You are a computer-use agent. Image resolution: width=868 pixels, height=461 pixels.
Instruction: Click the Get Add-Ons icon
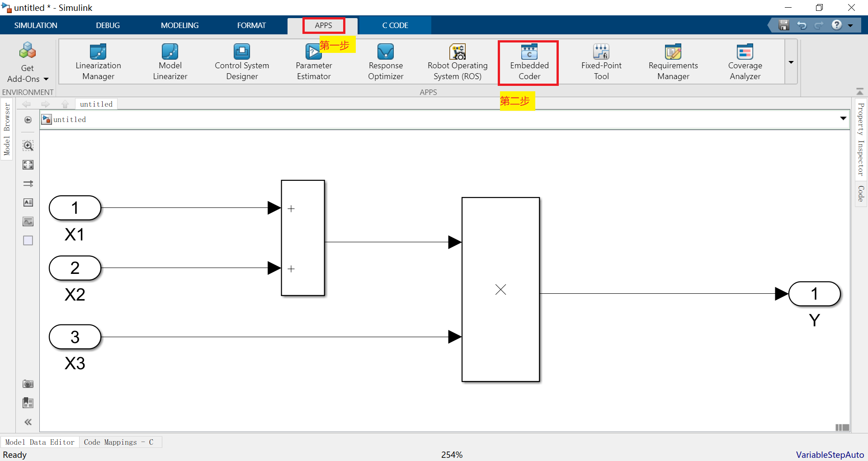[28, 51]
